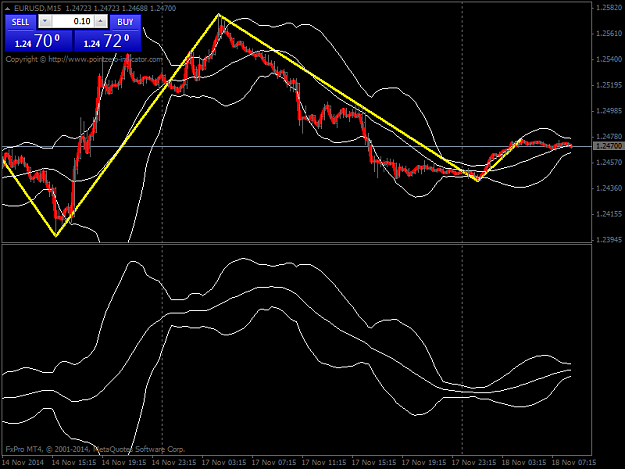The width and height of the screenshot is (625, 469).
Task: Click price scale label 1.25195
Action: 609,85
